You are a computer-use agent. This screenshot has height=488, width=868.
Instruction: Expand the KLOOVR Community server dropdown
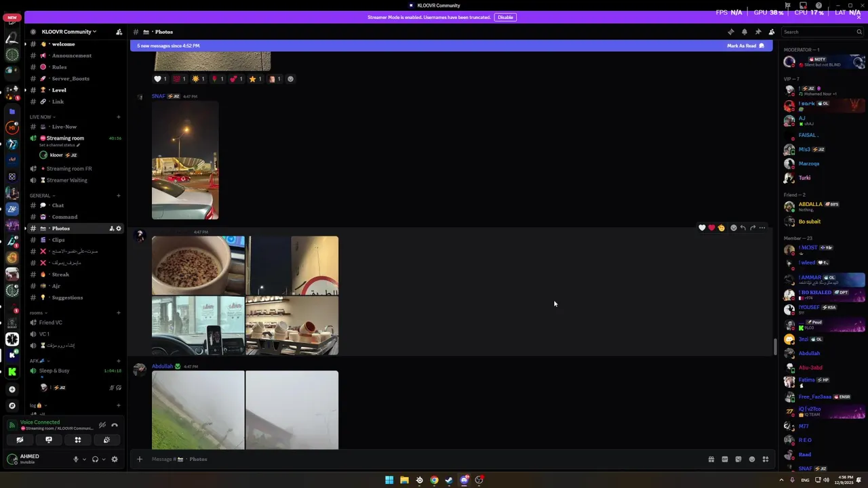(68, 32)
